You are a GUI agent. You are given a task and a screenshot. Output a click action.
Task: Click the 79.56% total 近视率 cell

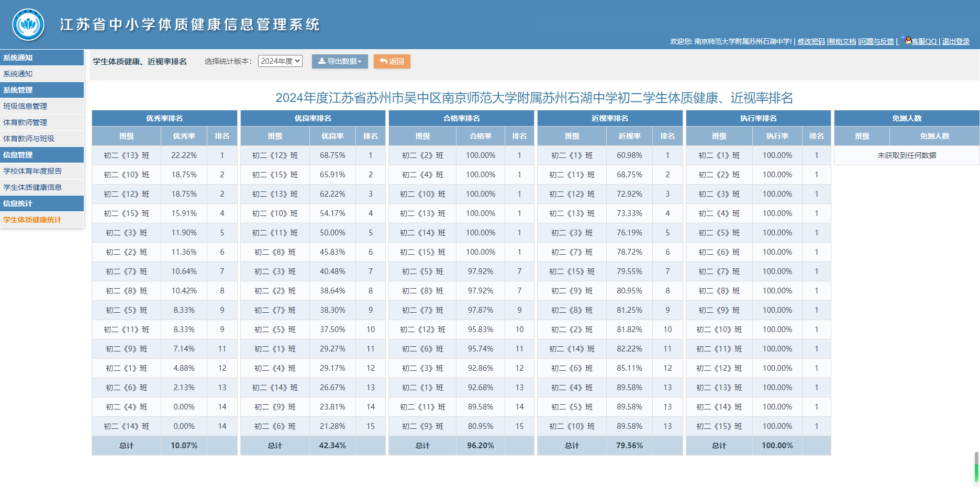point(629,446)
